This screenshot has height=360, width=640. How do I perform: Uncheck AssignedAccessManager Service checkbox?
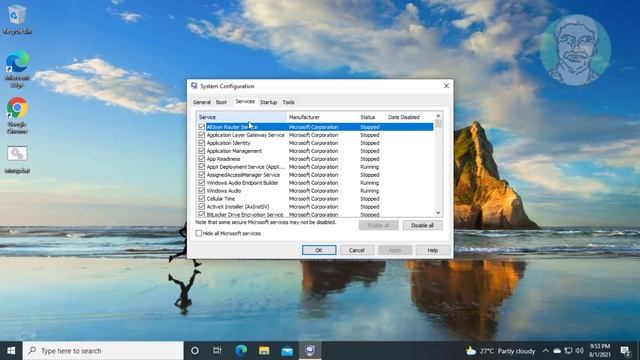(x=201, y=175)
